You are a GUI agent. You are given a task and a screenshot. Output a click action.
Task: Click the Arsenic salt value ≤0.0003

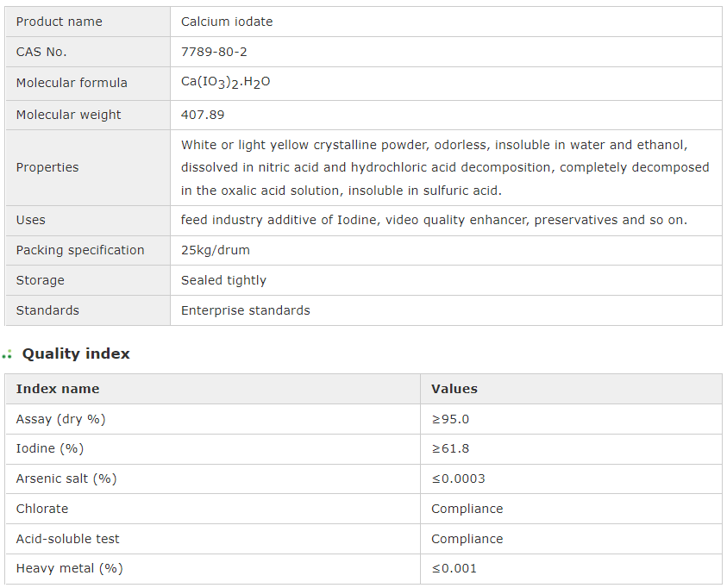[x=458, y=479]
